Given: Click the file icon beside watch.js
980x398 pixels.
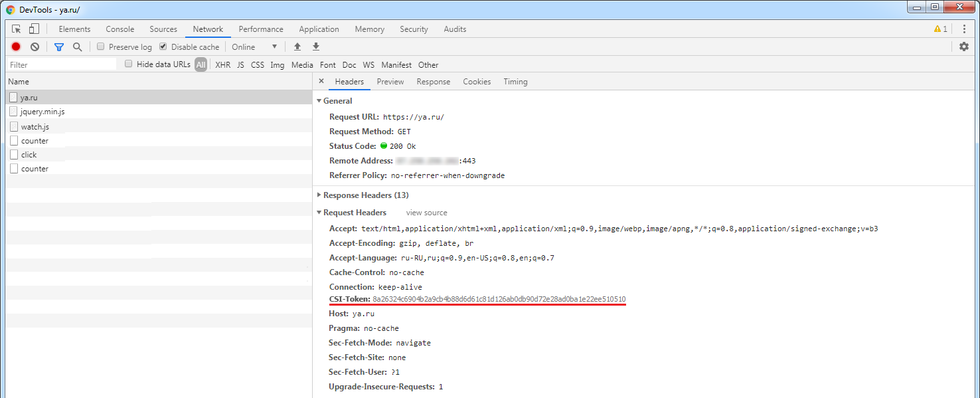Looking at the screenshot, I should coord(14,126).
